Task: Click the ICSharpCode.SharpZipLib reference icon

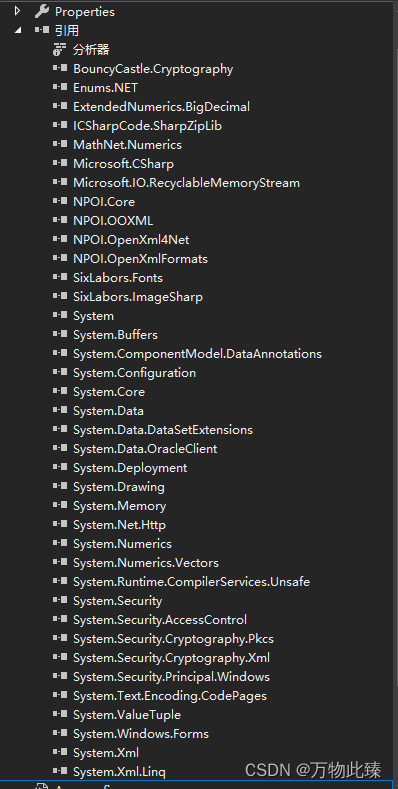Action: pos(60,125)
